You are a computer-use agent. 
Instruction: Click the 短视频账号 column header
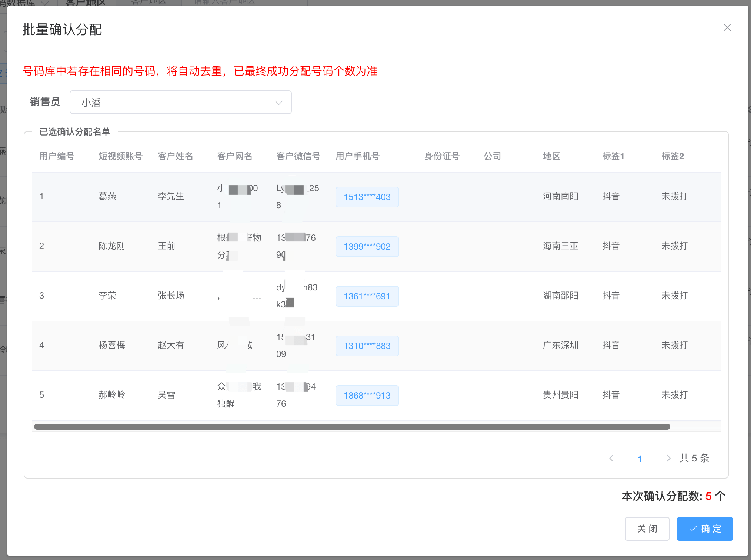click(x=120, y=156)
